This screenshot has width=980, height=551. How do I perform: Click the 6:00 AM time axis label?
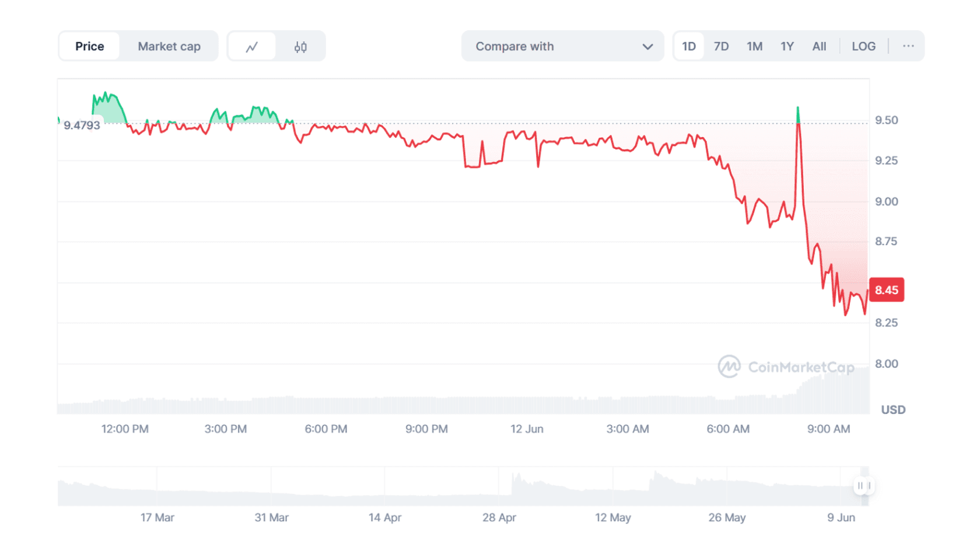pos(729,429)
